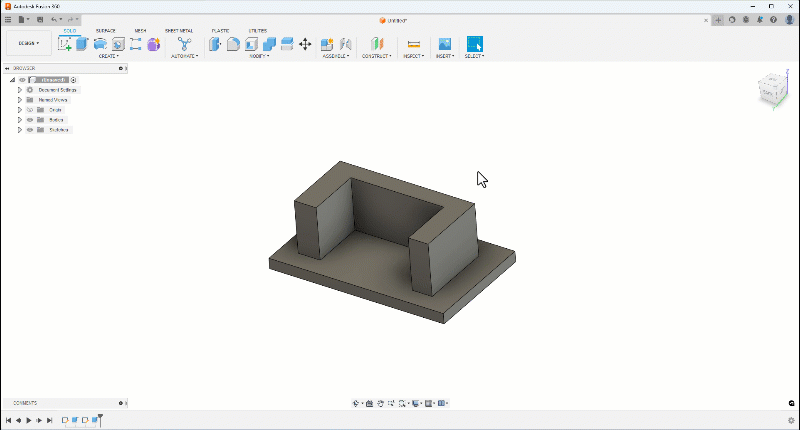Switch to the Surface tab
Screen dimensions: 800x430
click(105, 31)
